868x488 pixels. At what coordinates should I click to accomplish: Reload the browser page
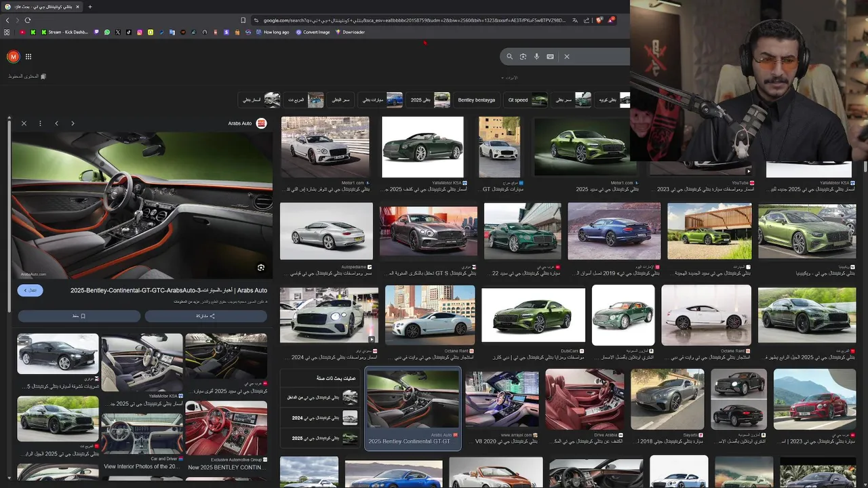point(28,20)
